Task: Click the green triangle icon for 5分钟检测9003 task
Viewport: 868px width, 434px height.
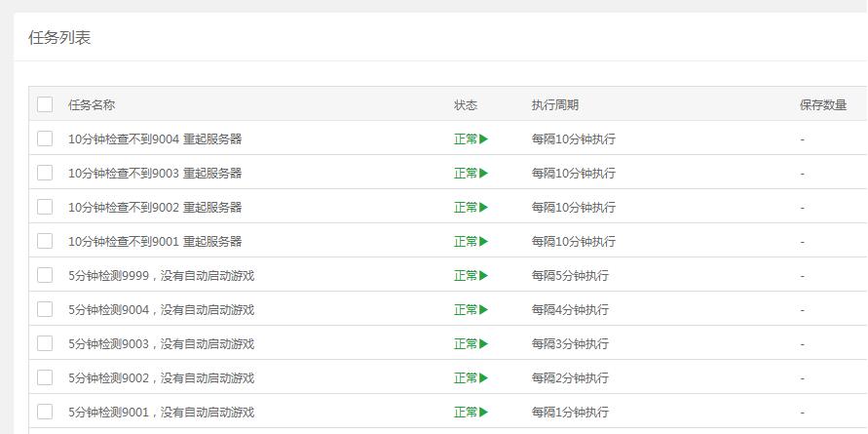Action: (484, 344)
